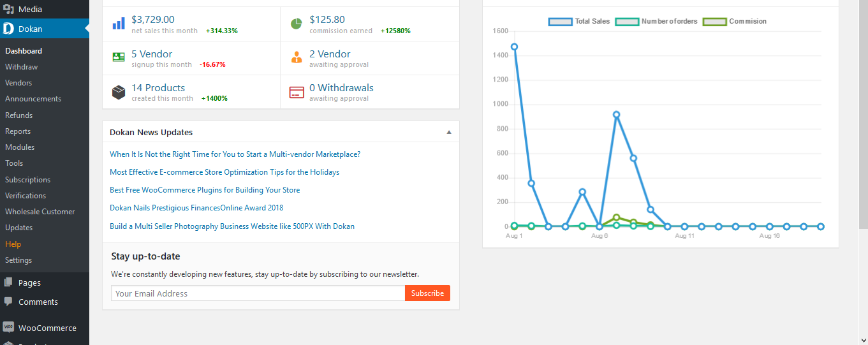
Task: Click the WooCommerce icon in sidebar
Action: tap(8, 328)
